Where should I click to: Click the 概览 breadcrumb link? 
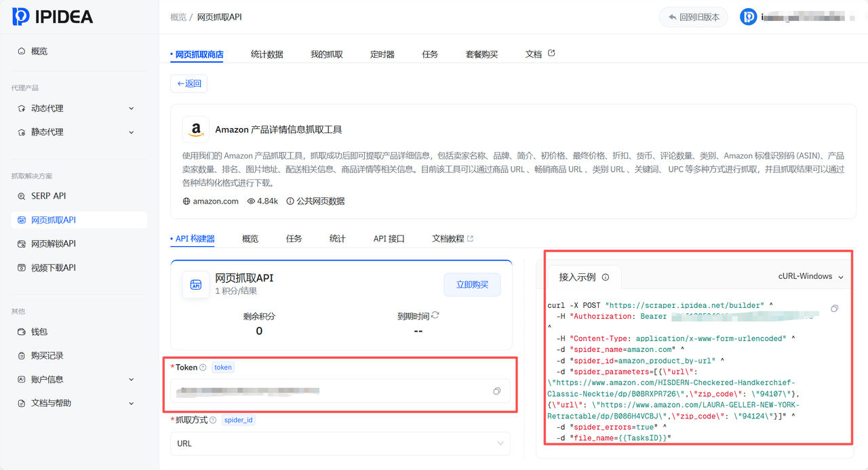point(178,17)
